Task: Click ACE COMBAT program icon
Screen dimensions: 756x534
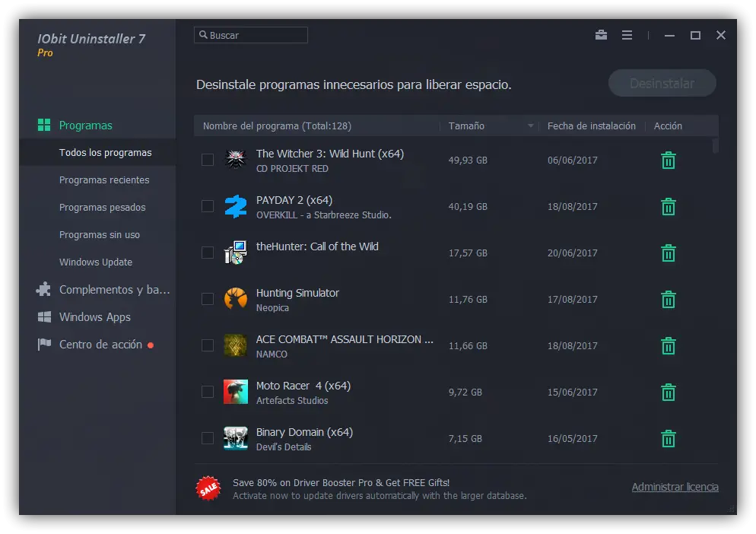Action: 236,345
